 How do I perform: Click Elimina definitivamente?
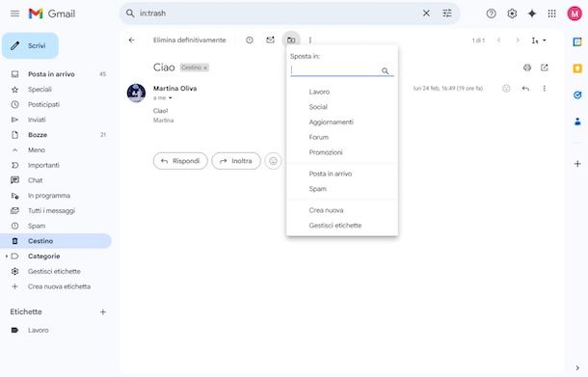point(189,40)
